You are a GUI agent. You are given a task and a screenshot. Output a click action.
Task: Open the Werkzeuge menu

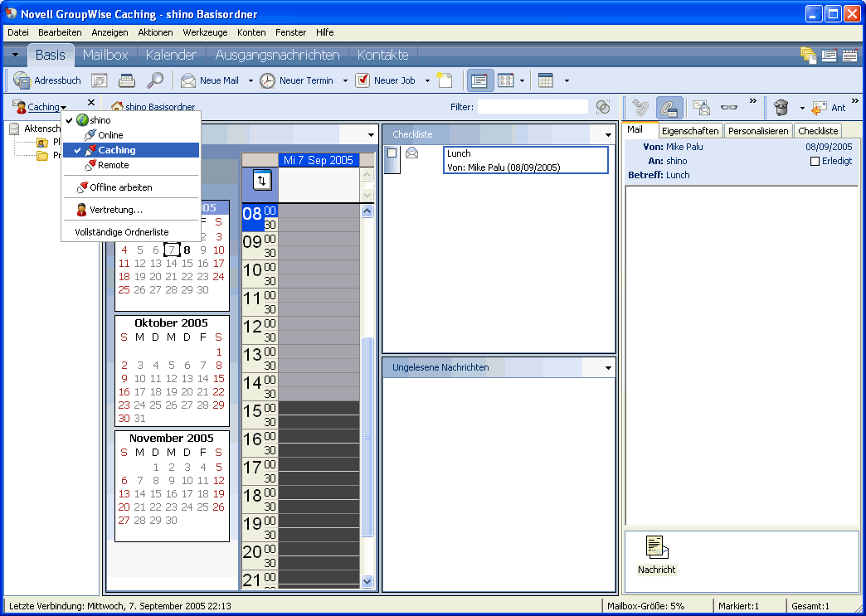pyautogui.click(x=204, y=32)
